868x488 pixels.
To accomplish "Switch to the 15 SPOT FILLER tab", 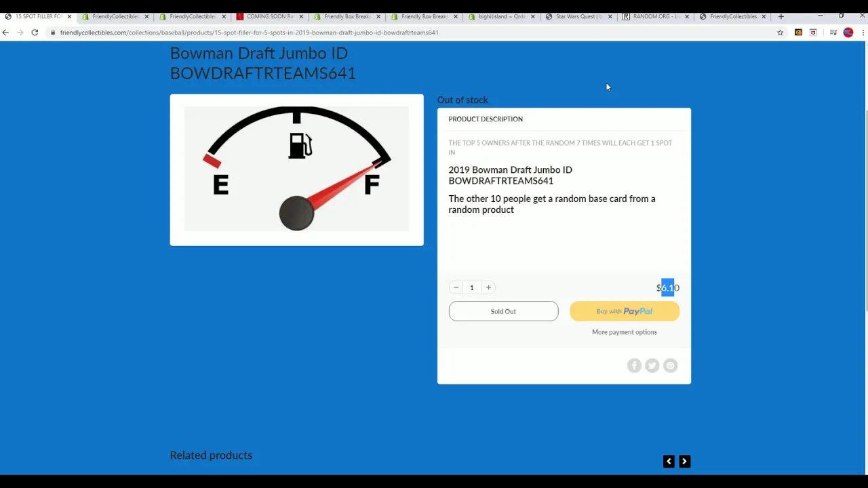I will click(38, 16).
